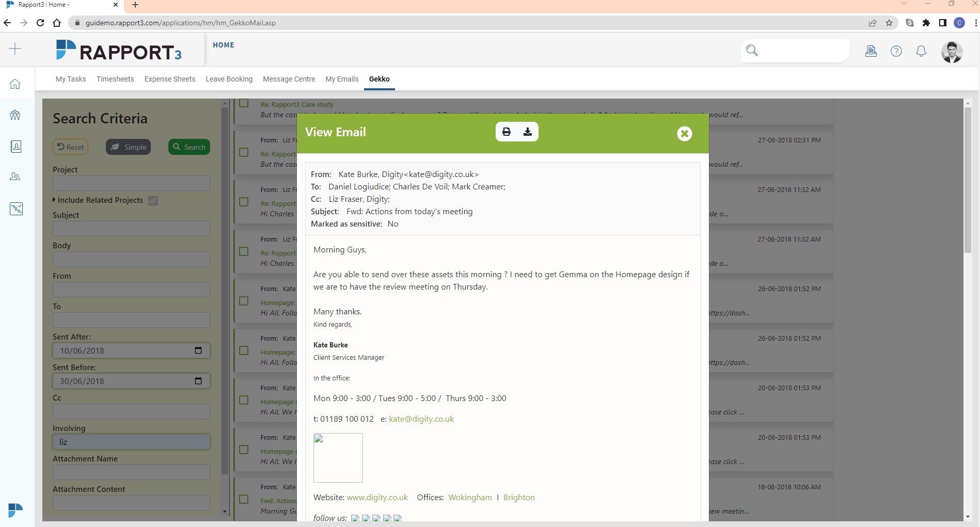Viewport: 980px width, 527px height.
Task: Follow the www.digity.co.uk link
Action: [x=377, y=497]
